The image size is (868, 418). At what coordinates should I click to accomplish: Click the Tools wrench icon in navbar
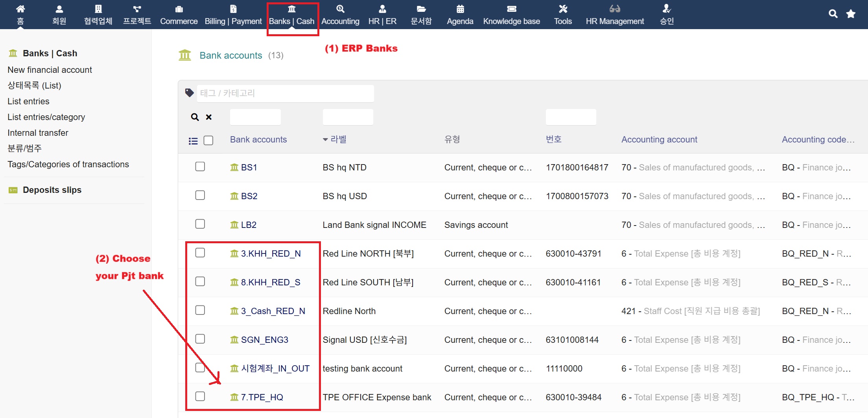tap(563, 9)
